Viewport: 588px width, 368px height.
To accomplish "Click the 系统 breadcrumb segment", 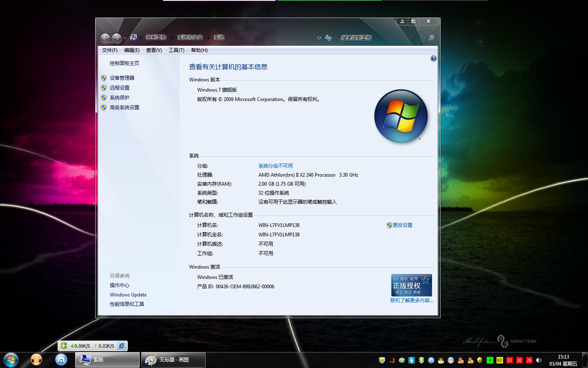I will tap(219, 37).
